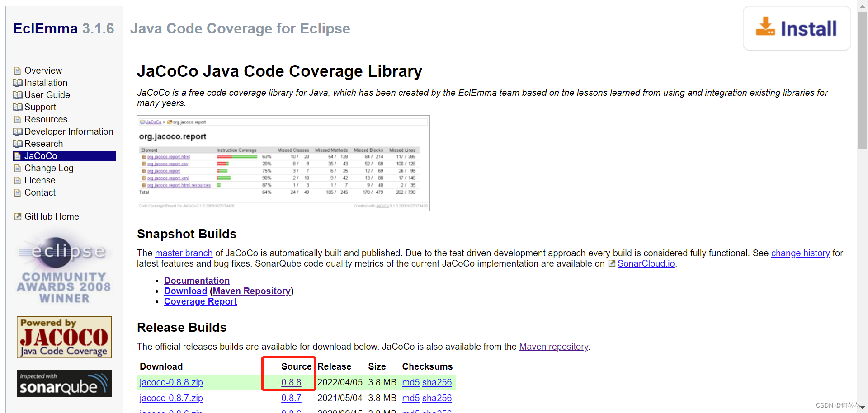Open the change history link
Screen dimensions: 868x413
click(x=800, y=253)
